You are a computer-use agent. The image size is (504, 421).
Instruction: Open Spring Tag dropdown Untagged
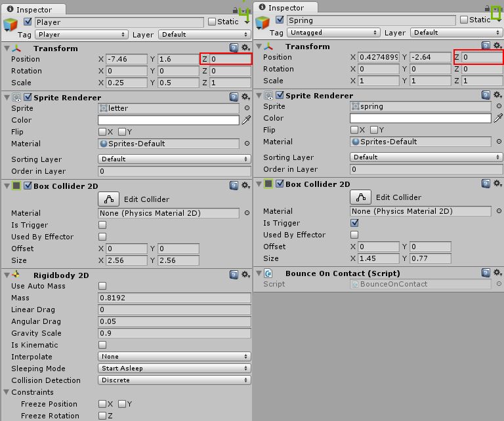(x=333, y=32)
